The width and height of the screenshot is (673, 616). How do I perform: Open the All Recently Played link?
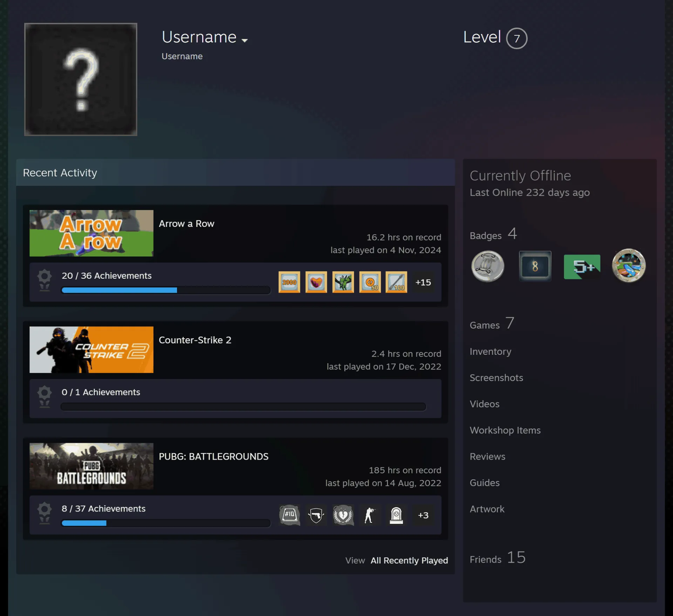[409, 560]
